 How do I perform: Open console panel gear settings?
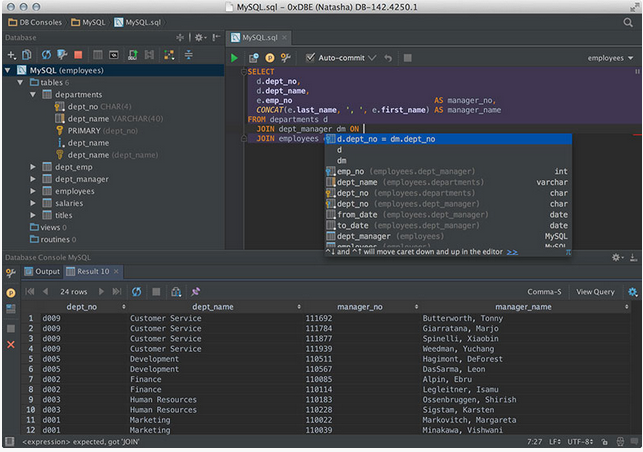tap(617, 258)
